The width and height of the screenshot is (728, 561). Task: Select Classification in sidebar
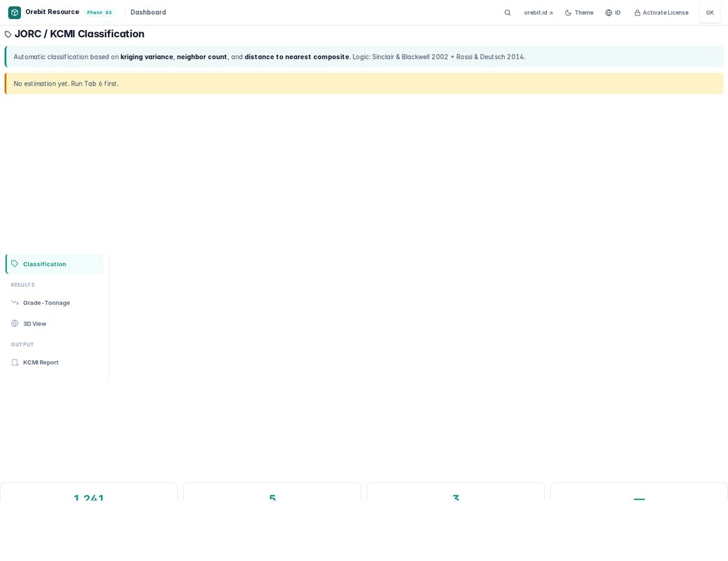(55, 264)
